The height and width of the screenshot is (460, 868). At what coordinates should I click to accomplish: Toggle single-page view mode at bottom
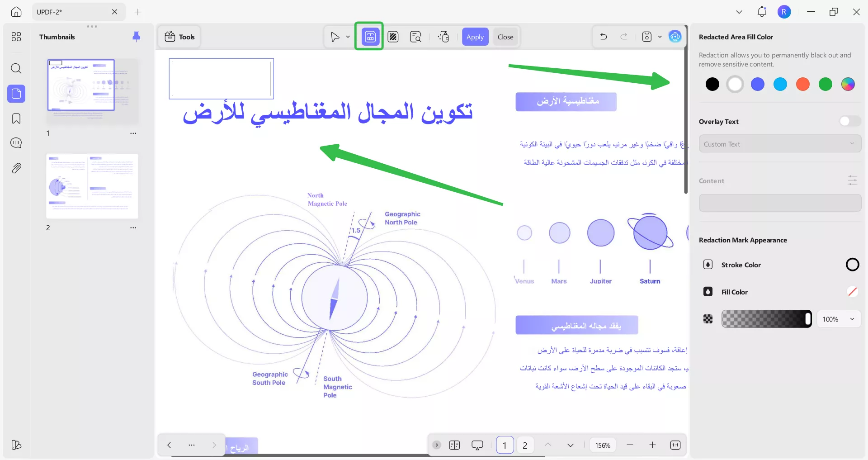click(x=455, y=445)
